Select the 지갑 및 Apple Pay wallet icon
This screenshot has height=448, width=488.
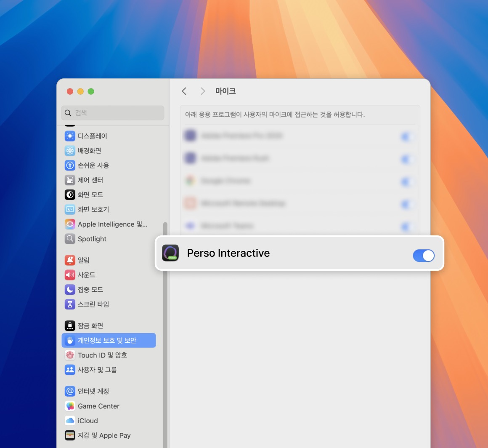70,435
